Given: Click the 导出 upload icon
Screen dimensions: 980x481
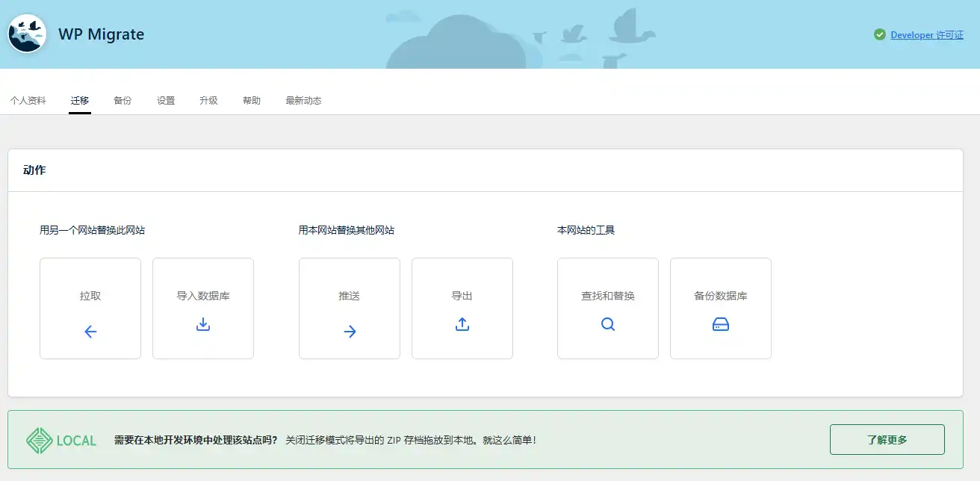Looking at the screenshot, I should tap(462, 324).
